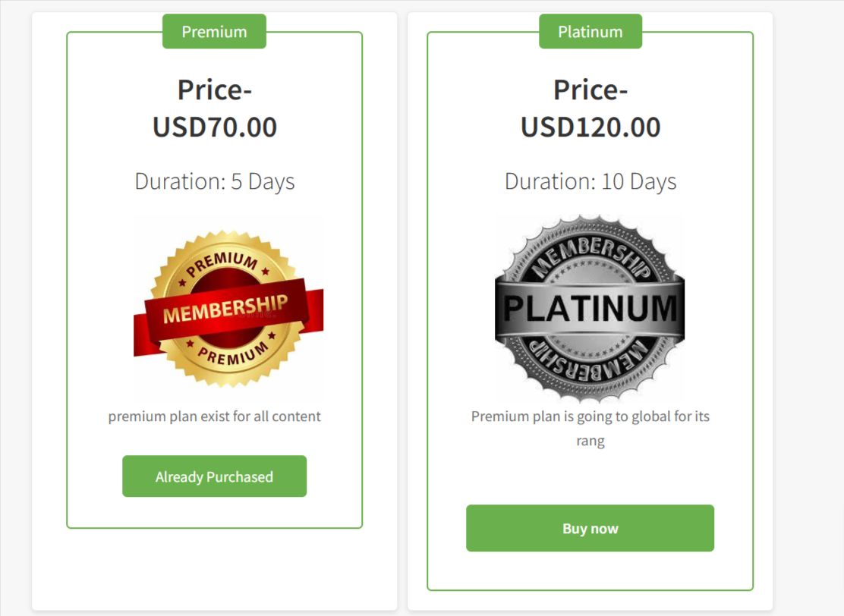Click the Duration: 10 Days text

(x=590, y=181)
